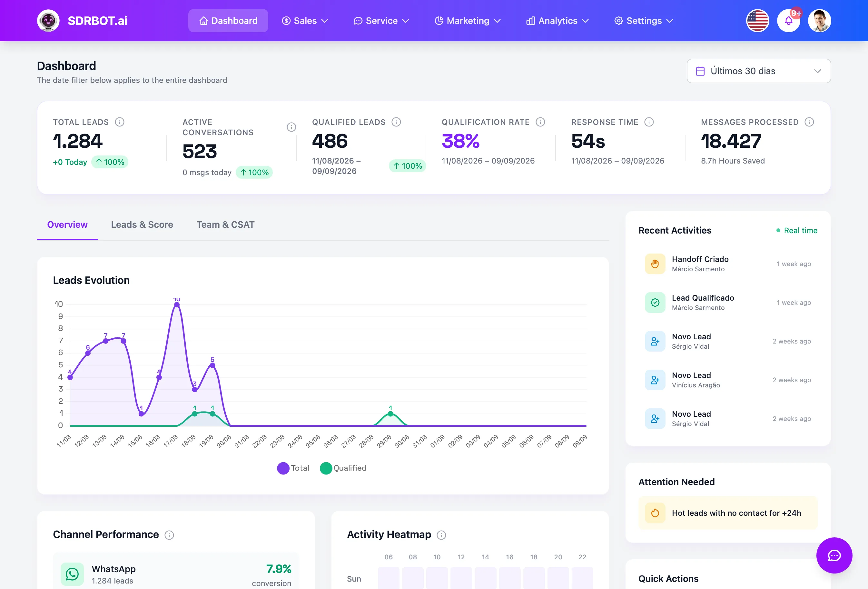Go to the Dashboard nav item
Screen dimensions: 868x589
click(x=228, y=21)
